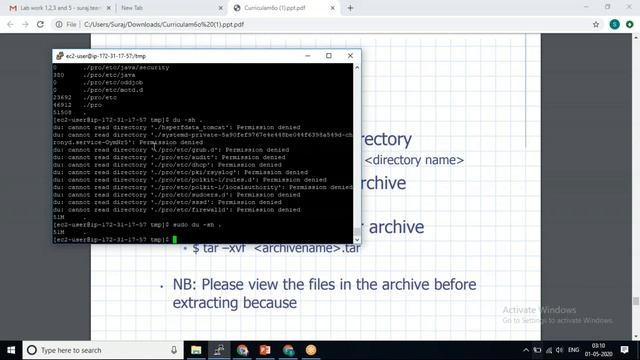Screen dimensions: 640x360
Task: Open the clock showing 03:10
Action: pyautogui.click(x=598, y=350)
